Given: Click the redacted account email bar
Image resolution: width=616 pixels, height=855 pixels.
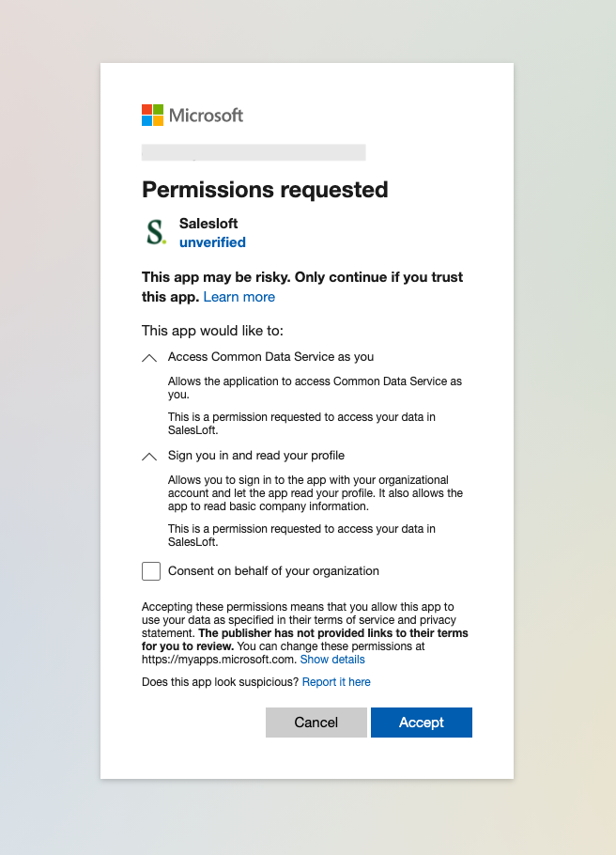Looking at the screenshot, I should point(254,152).
